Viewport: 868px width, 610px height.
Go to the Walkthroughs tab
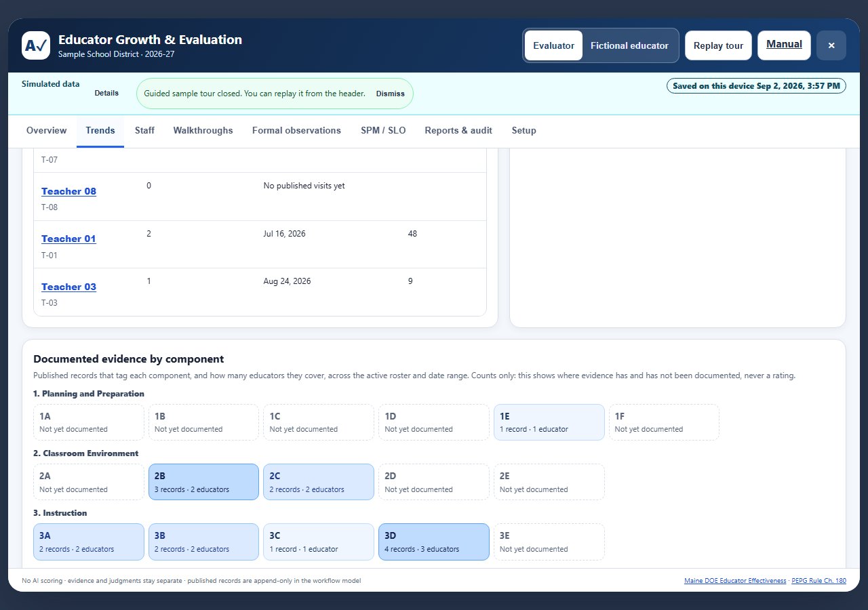point(203,130)
